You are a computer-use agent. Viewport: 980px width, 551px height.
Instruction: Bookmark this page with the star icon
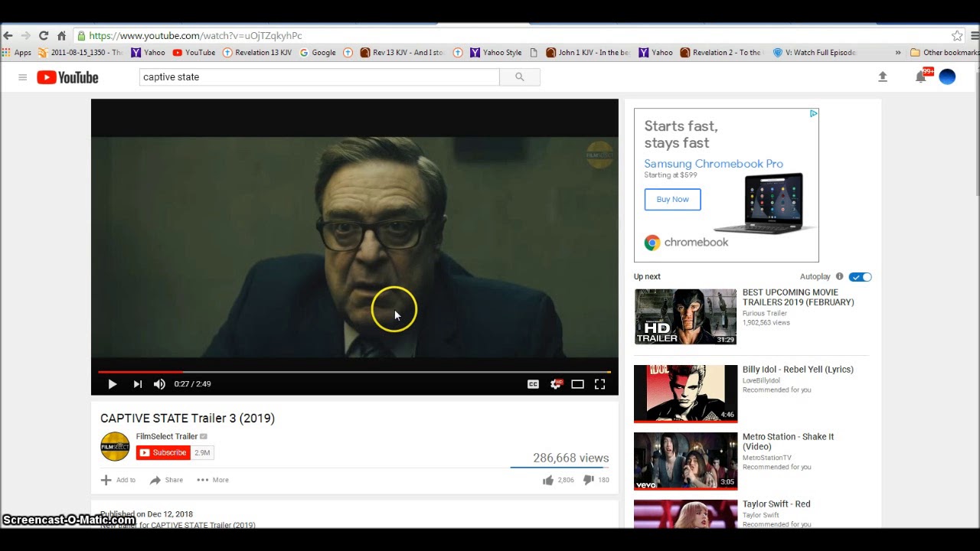(957, 36)
